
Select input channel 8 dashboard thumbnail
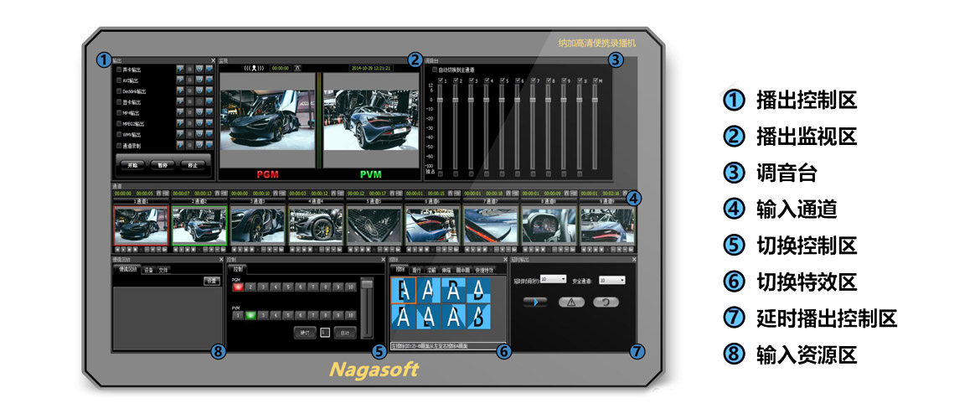click(x=548, y=225)
